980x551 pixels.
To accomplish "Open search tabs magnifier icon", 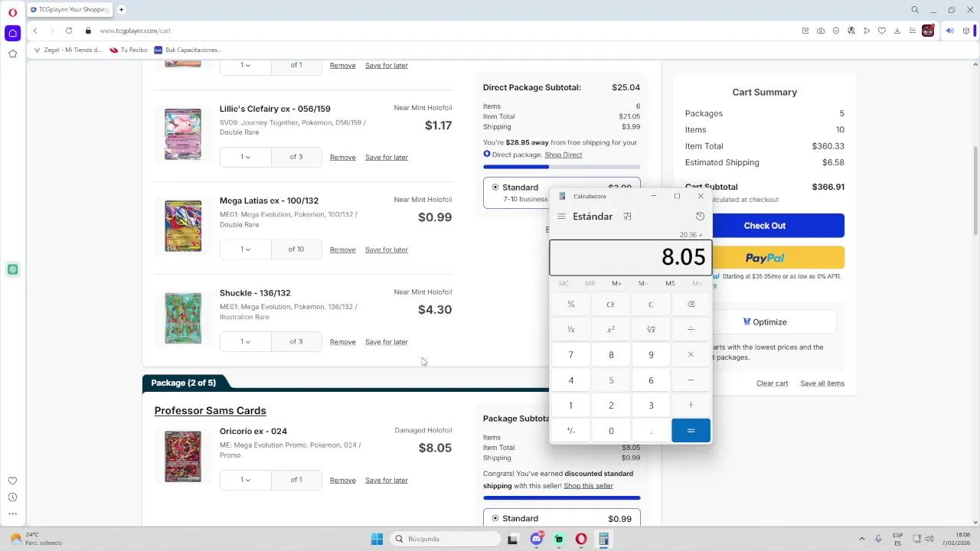I will click(915, 10).
